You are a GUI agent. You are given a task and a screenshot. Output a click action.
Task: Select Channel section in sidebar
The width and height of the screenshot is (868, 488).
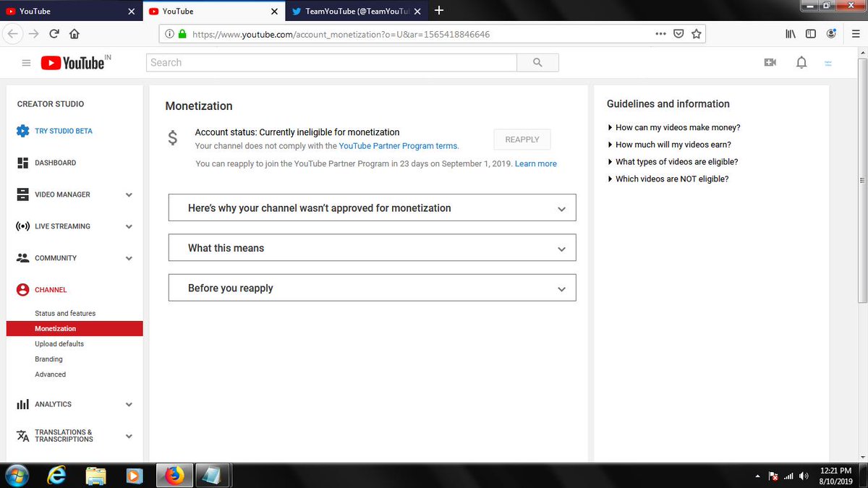pos(51,290)
